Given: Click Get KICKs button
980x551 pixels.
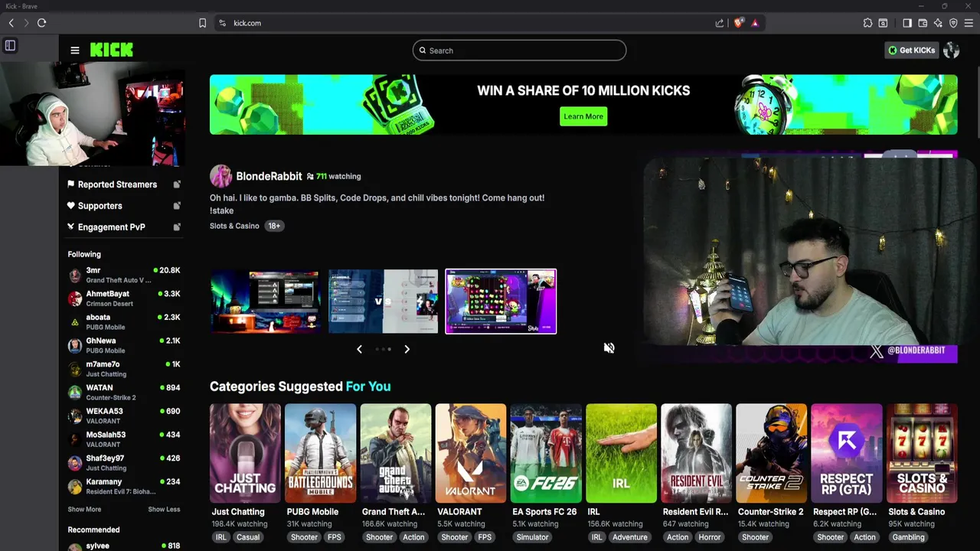Looking at the screenshot, I should pos(911,51).
